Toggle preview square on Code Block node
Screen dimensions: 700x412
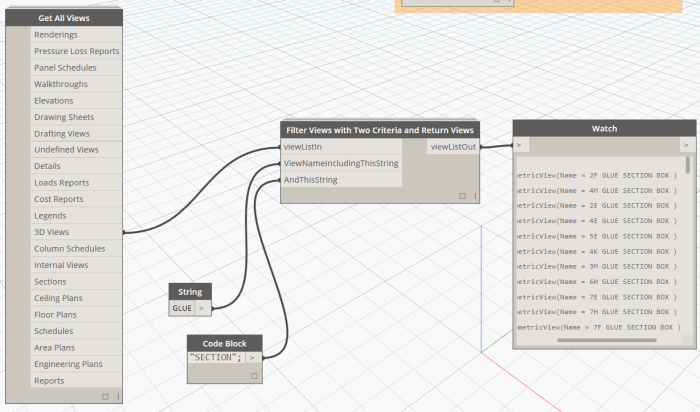(254, 377)
